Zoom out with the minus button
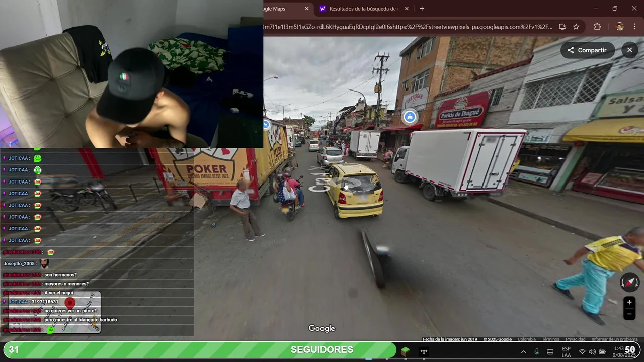Image resolution: width=644 pixels, height=362 pixels. pyautogui.click(x=629, y=314)
